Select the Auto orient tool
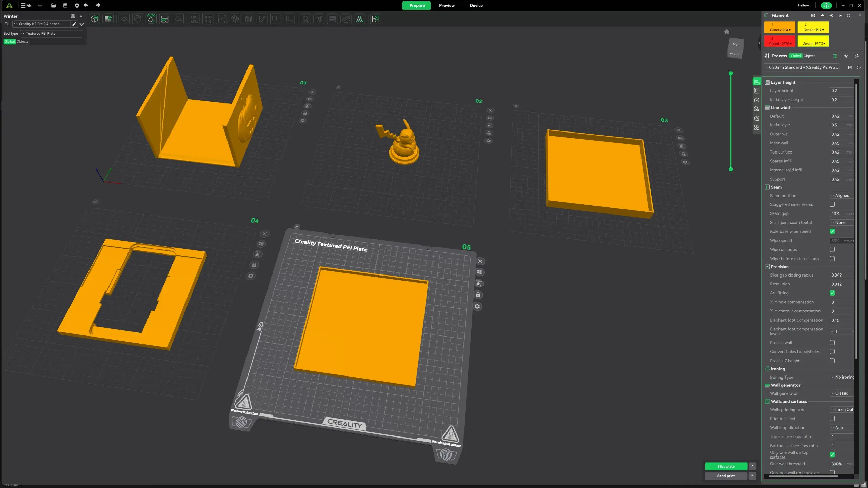Image resolution: width=868 pixels, height=488 pixels. pos(151,19)
